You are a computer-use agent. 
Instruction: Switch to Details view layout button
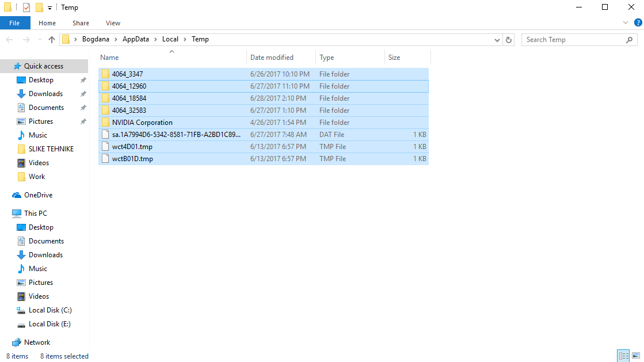point(623,356)
